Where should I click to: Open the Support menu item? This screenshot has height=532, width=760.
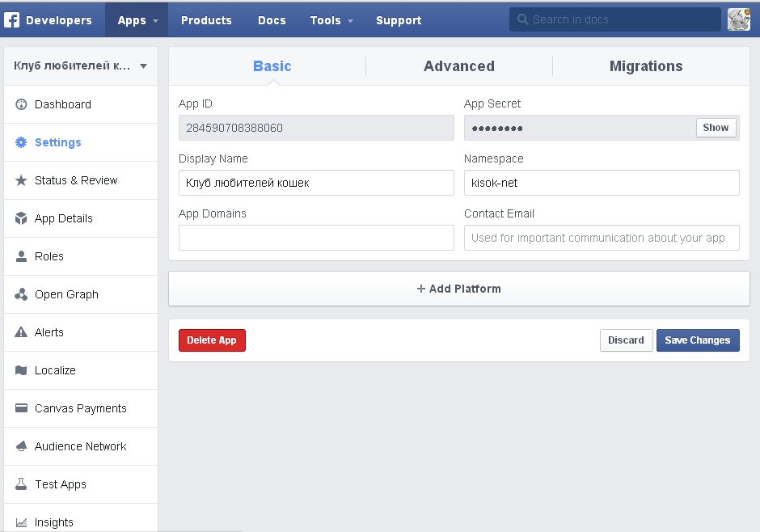point(399,20)
